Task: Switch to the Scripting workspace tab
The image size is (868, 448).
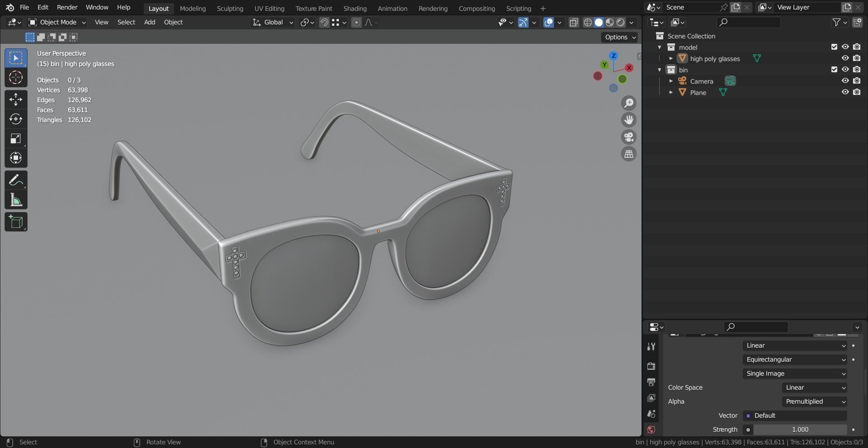Action: click(519, 8)
